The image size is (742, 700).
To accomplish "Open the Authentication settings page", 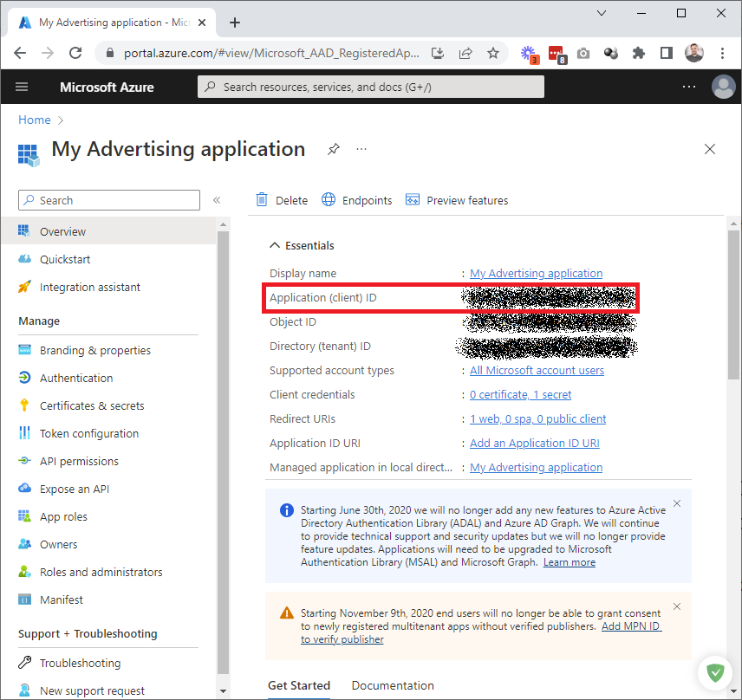I will pyautogui.click(x=76, y=378).
